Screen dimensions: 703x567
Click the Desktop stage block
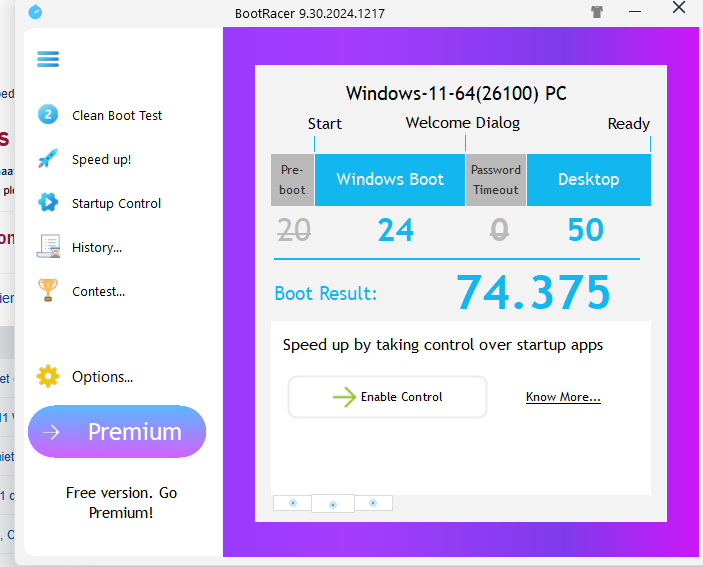click(589, 180)
